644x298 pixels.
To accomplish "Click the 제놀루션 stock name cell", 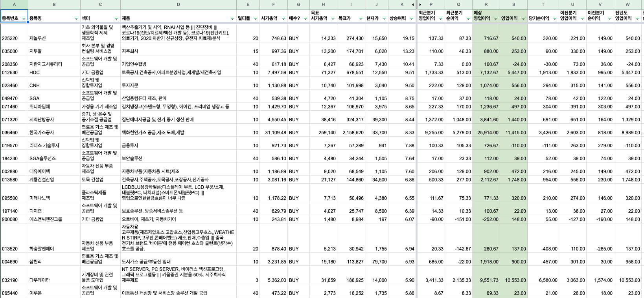I will [54, 33].
